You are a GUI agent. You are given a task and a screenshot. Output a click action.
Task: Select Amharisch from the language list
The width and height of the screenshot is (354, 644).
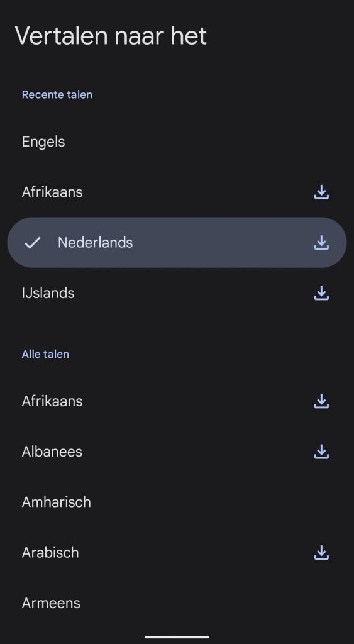pos(177,502)
